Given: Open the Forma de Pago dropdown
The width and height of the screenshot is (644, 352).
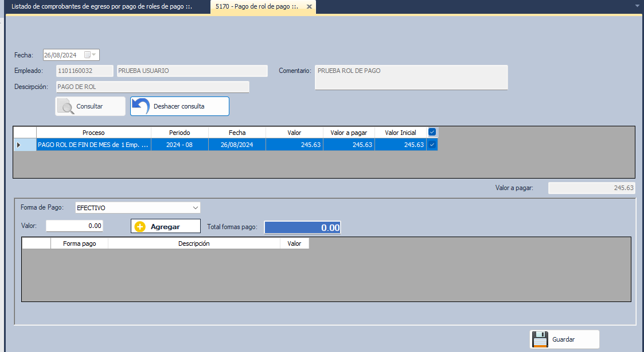Looking at the screenshot, I should 196,207.
